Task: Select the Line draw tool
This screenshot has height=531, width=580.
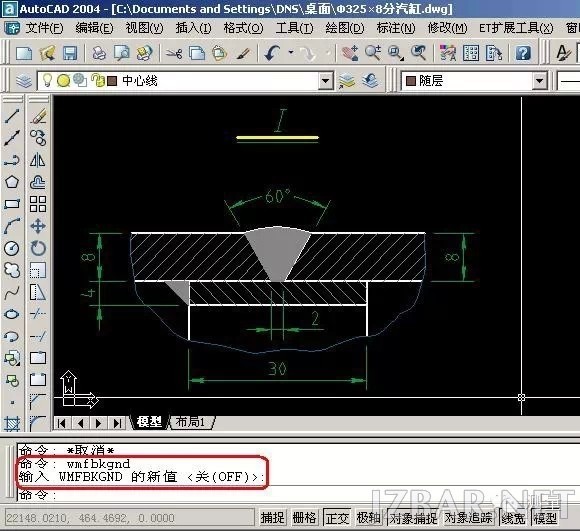Action: pos(12,116)
